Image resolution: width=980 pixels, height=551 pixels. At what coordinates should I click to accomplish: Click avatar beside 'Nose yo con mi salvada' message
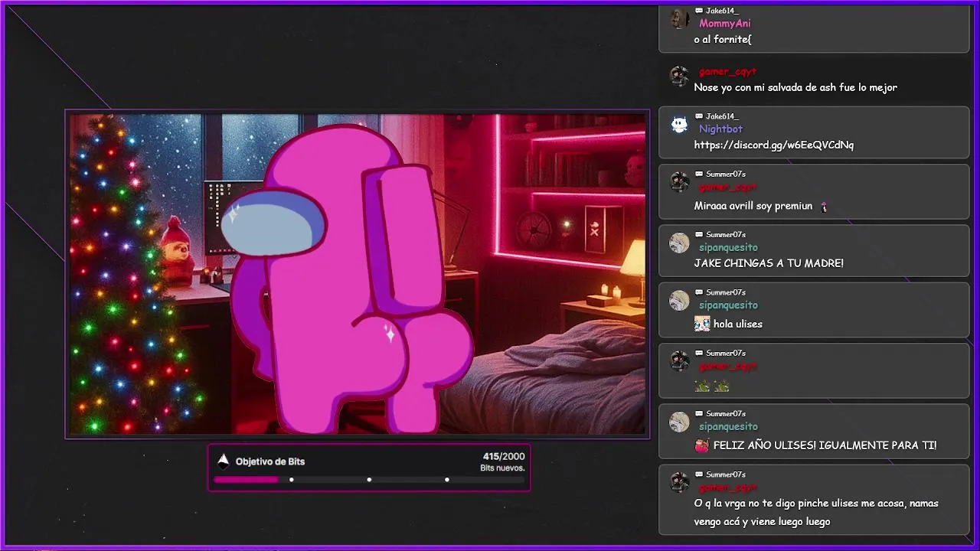point(679,76)
